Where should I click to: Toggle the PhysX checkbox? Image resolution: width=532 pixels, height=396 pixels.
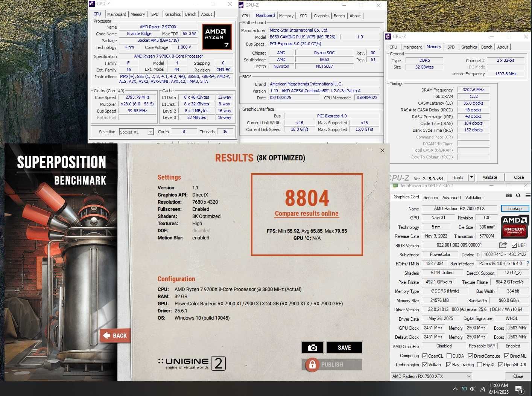click(479, 365)
